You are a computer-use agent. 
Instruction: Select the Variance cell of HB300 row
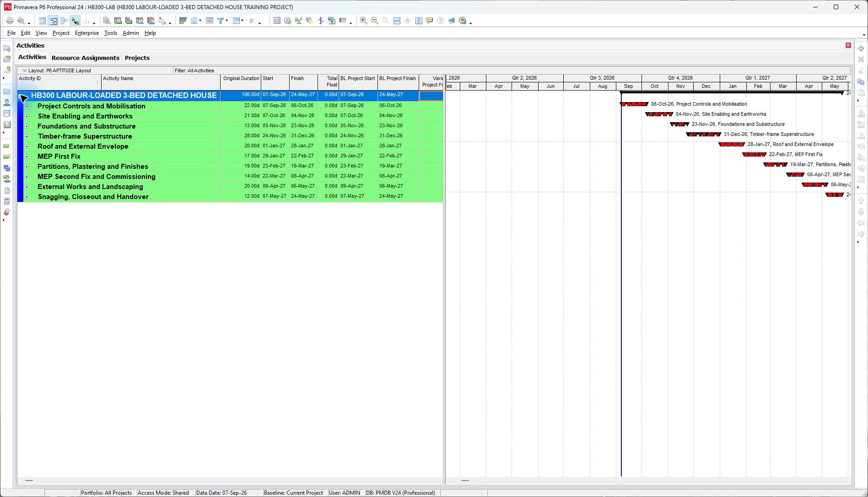click(x=431, y=95)
